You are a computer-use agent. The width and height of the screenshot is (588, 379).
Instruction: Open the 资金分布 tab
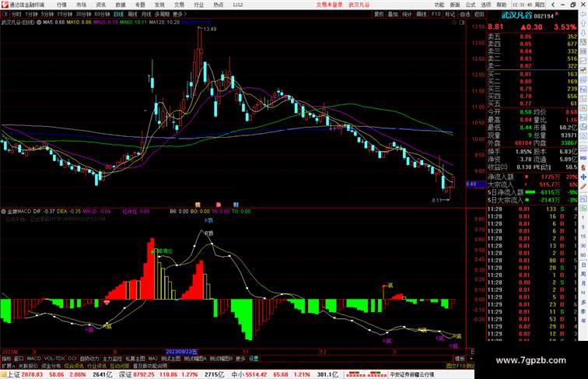coord(51,366)
